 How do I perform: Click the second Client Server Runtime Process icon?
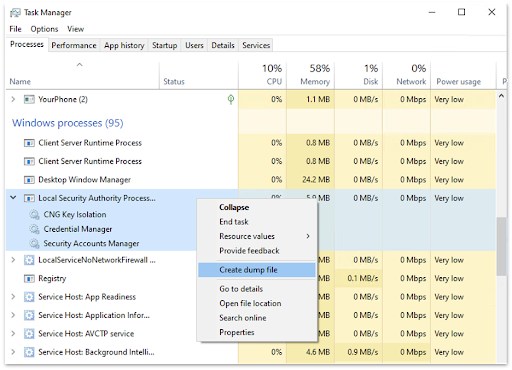(x=29, y=161)
